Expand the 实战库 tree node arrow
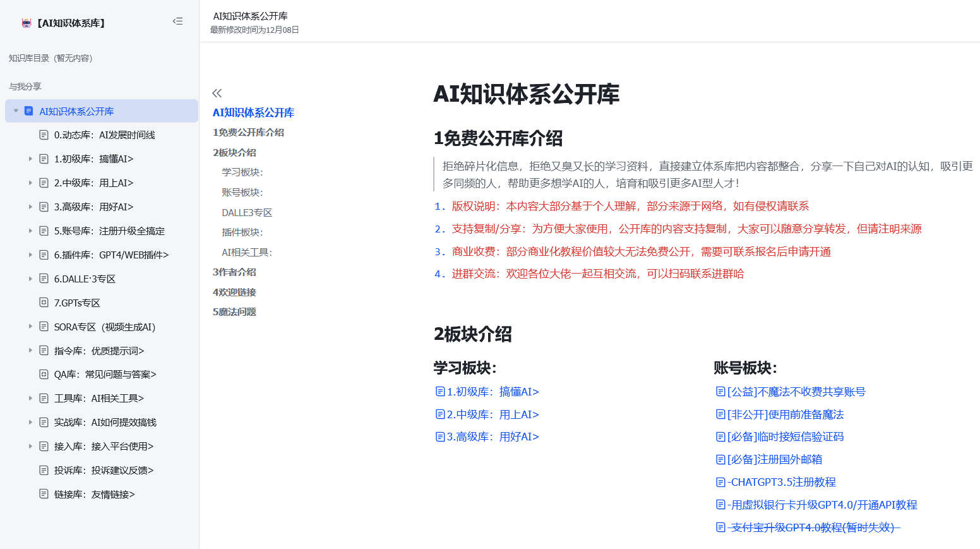The height and width of the screenshot is (549, 980). pos(30,423)
